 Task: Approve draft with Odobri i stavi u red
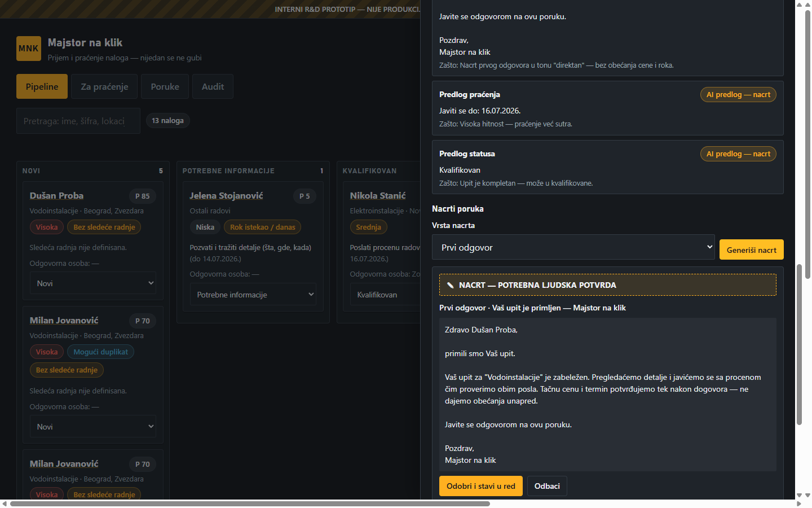coord(481,486)
